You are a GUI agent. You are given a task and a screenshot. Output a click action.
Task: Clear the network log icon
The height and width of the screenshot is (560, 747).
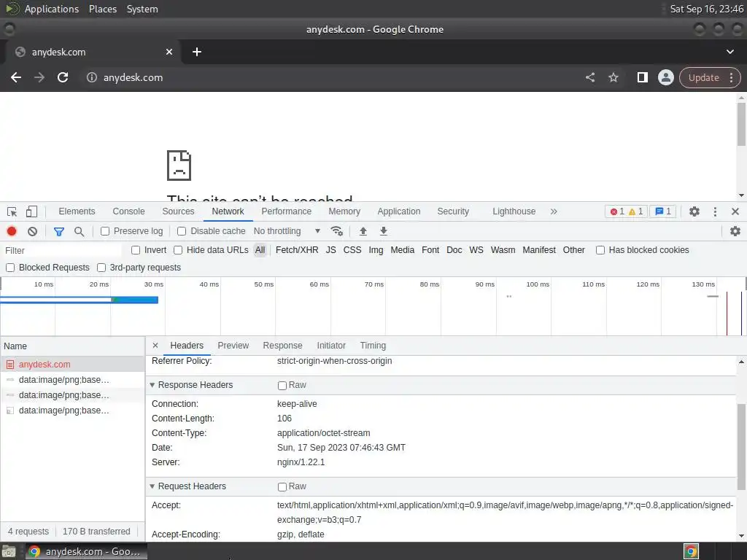coord(32,231)
